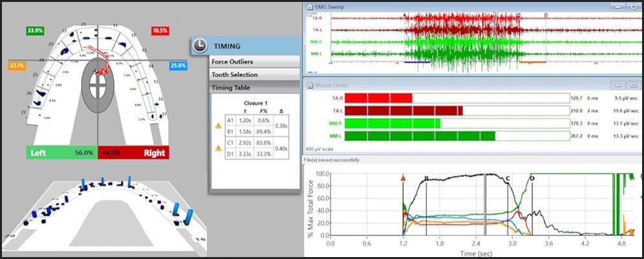644x259 pixels.
Task: Click marker A on the force graph
Action: (x=403, y=178)
